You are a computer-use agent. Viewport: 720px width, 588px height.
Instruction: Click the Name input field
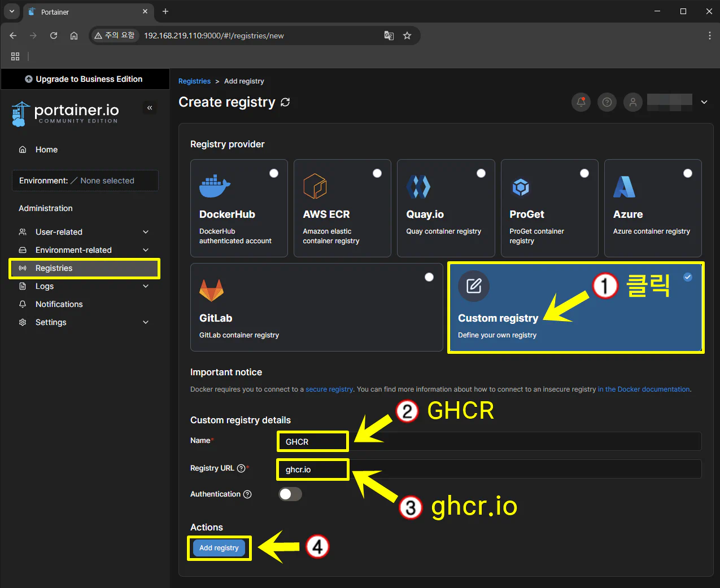tap(489, 441)
